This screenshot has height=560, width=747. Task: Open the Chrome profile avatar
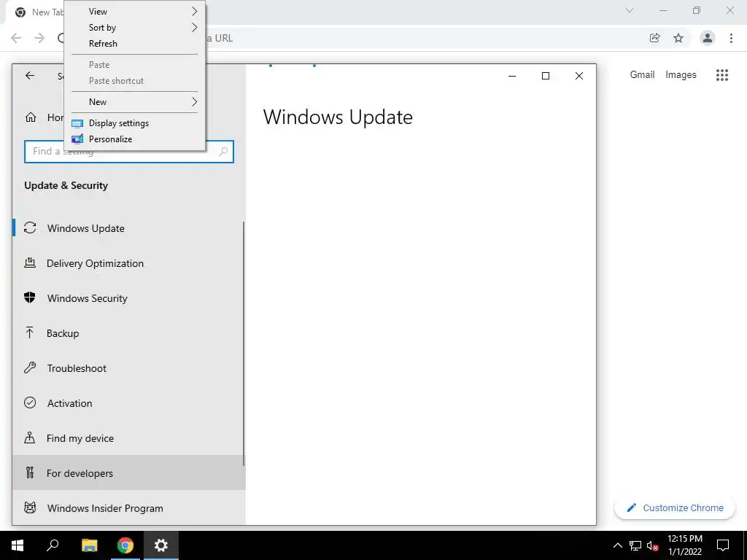(708, 38)
